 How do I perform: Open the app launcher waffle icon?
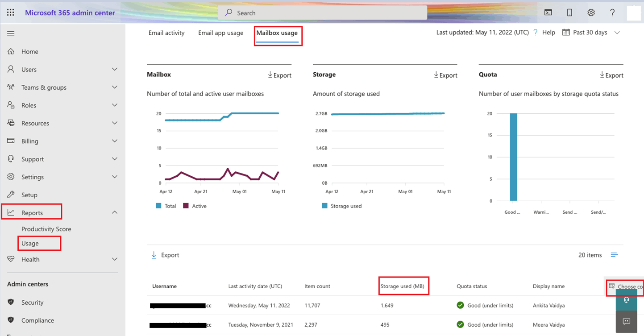(x=11, y=12)
